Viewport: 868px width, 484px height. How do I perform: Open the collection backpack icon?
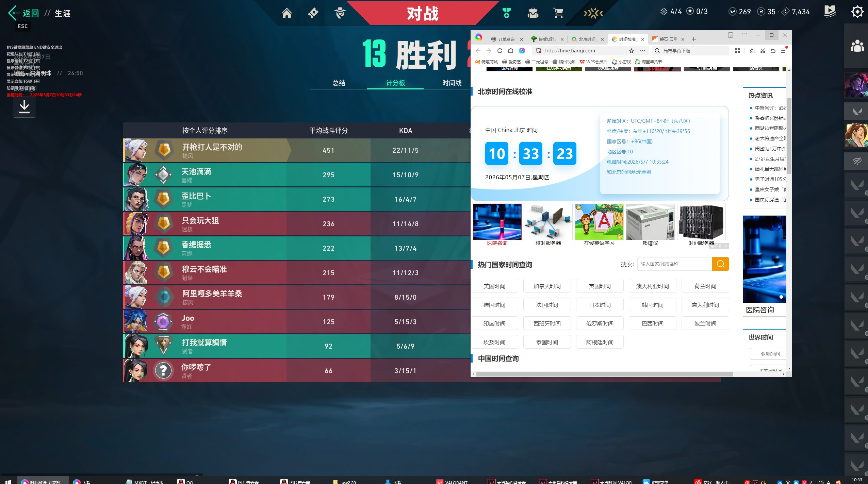533,13
